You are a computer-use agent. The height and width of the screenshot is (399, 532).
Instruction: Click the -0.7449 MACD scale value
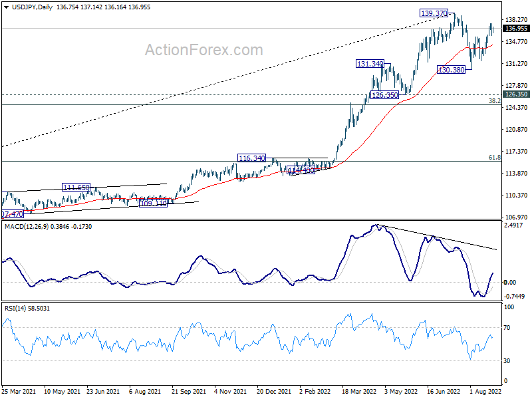pyautogui.click(x=514, y=296)
